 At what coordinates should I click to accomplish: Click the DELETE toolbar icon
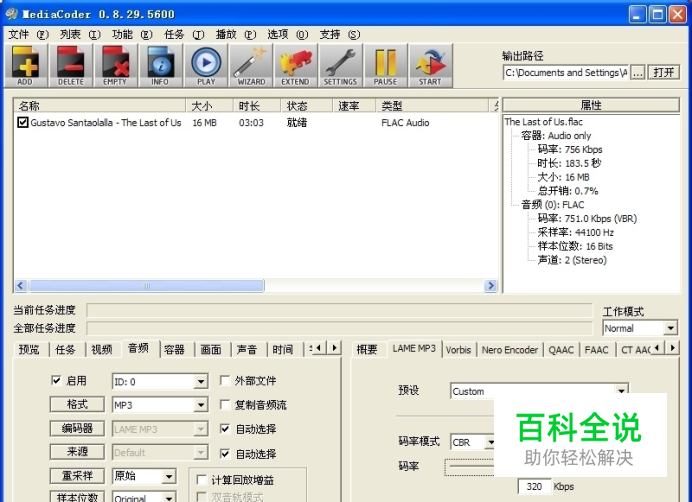[x=71, y=65]
